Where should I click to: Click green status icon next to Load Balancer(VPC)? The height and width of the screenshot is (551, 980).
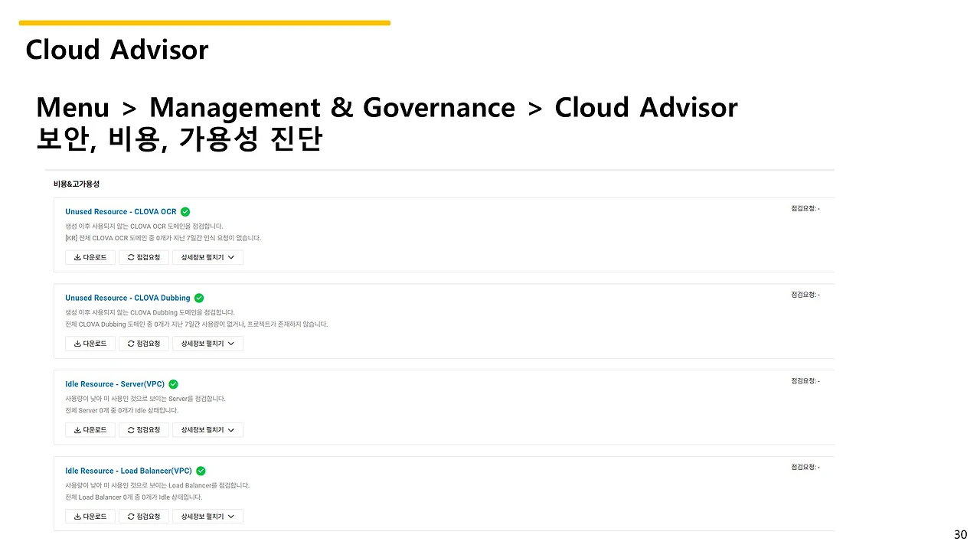pos(201,471)
